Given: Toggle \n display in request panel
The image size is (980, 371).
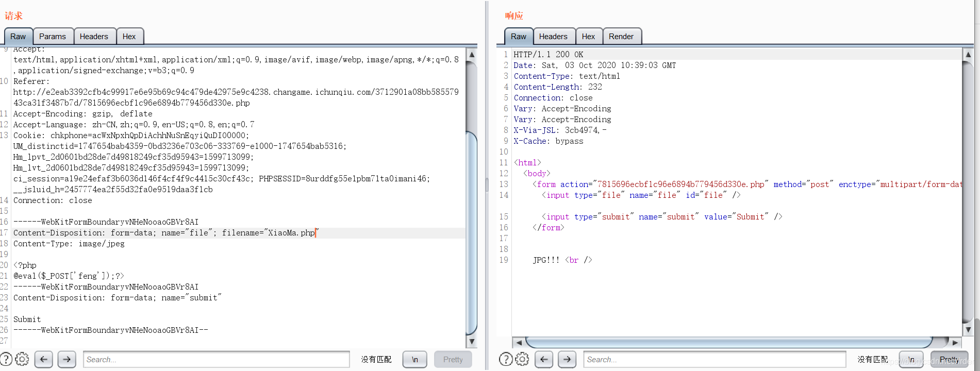Looking at the screenshot, I should [415, 359].
